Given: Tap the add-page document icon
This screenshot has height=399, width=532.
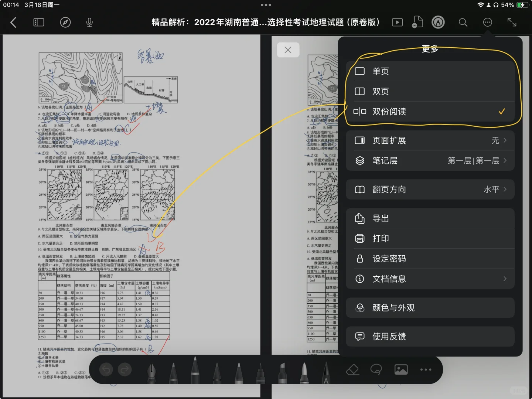Looking at the screenshot, I should (417, 23).
